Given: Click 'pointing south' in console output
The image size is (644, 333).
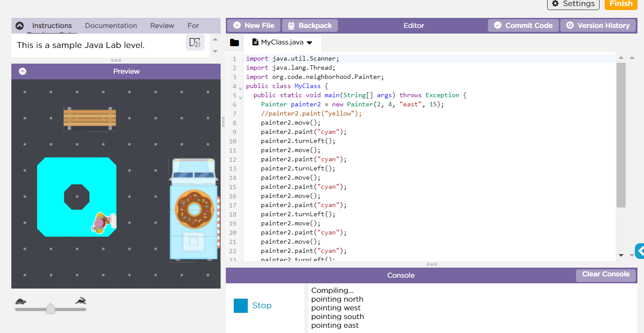Looking at the screenshot, I should 337,316.
